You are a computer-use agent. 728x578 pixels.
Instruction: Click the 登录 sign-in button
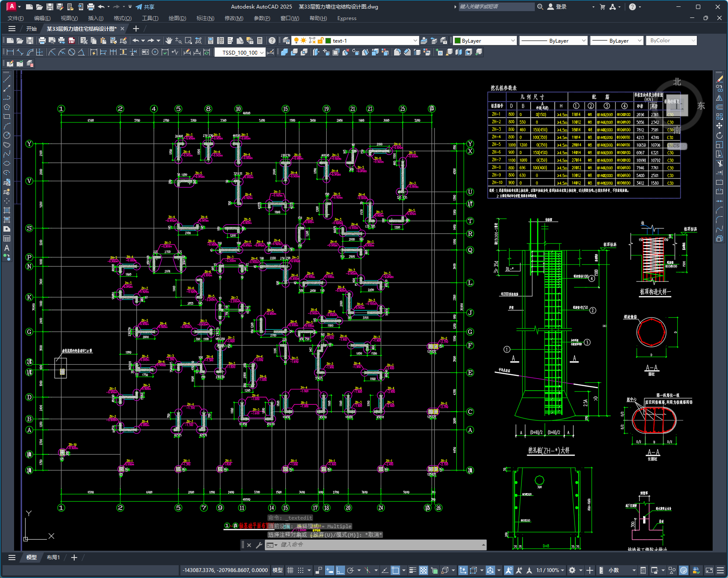(557, 7)
